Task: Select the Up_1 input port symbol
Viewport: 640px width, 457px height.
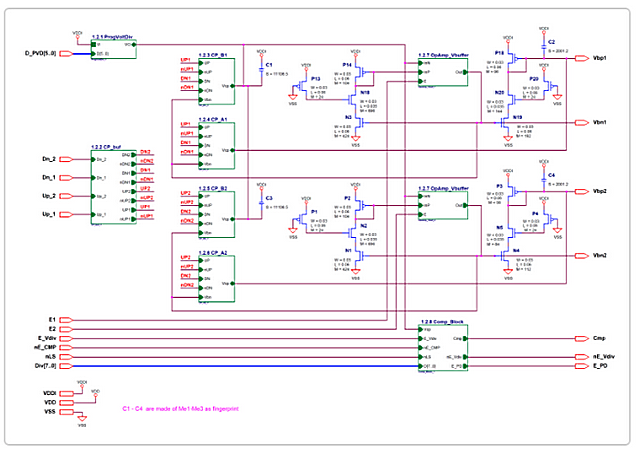Action: click(66, 214)
